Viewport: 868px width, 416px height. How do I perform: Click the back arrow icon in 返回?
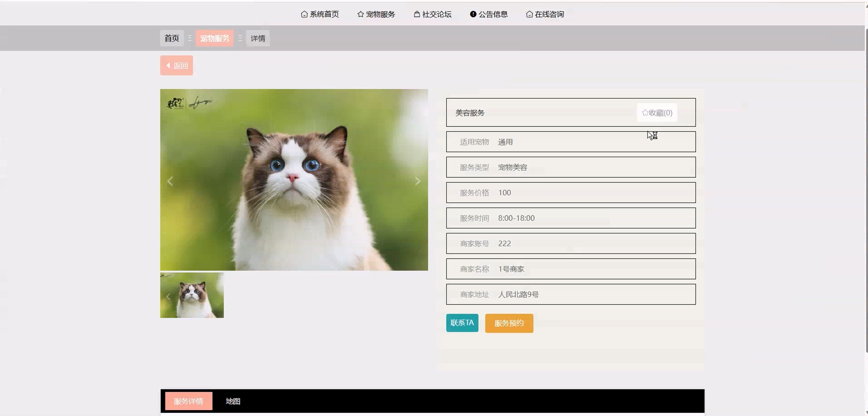[168, 65]
